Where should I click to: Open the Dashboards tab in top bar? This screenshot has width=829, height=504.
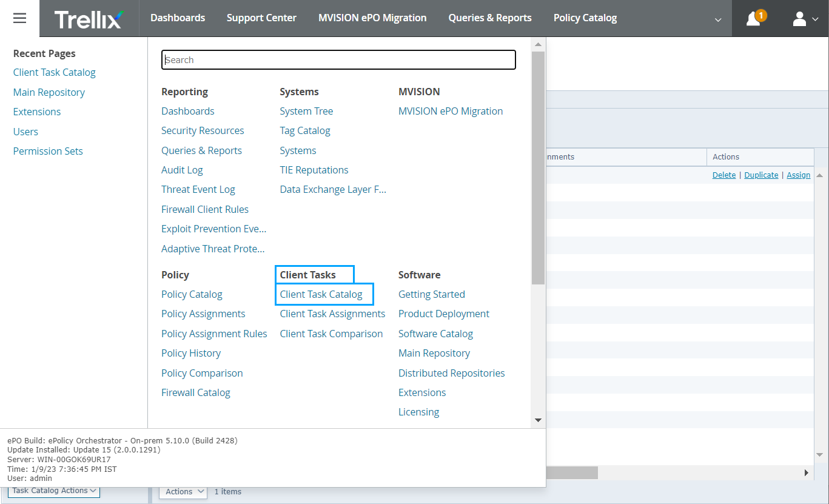coord(178,18)
